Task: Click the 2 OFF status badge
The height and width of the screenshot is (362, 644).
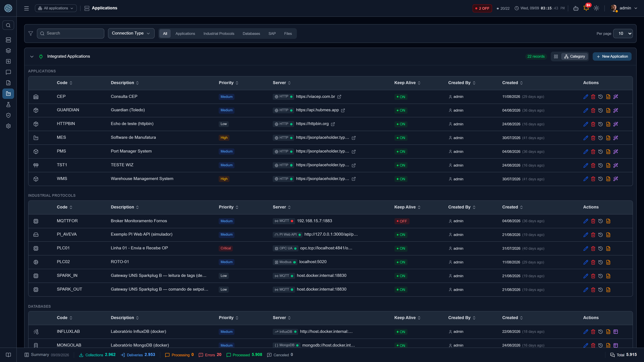Action: (x=482, y=8)
